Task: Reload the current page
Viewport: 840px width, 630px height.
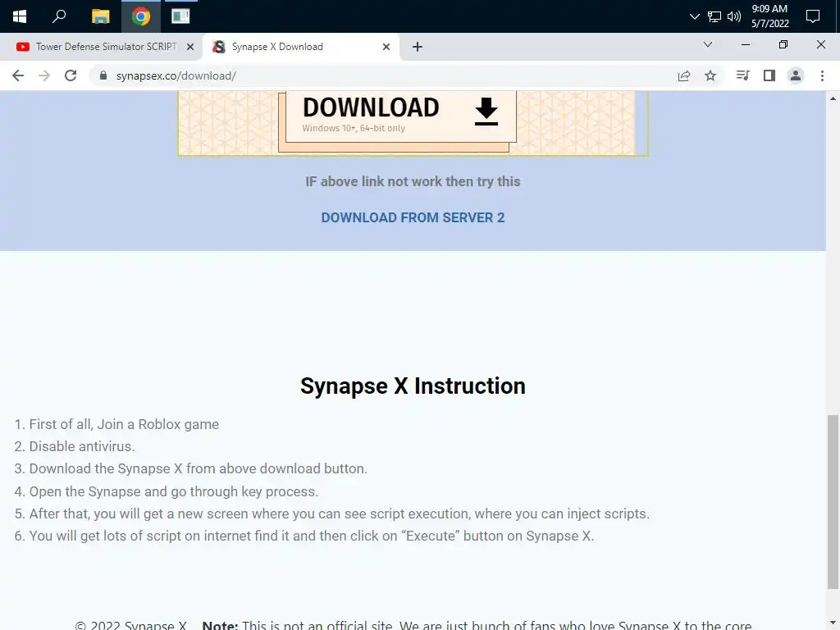Action: (71, 75)
